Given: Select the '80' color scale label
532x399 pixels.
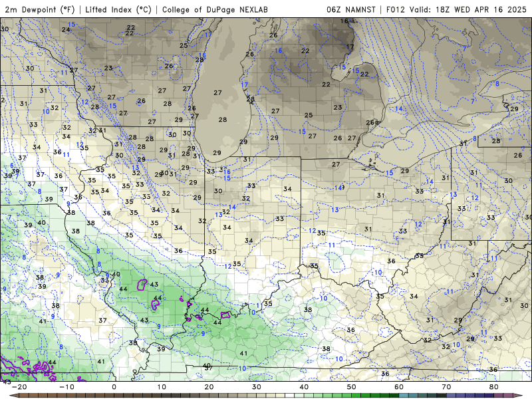Looking at the screenshot, I should [494, 387].
